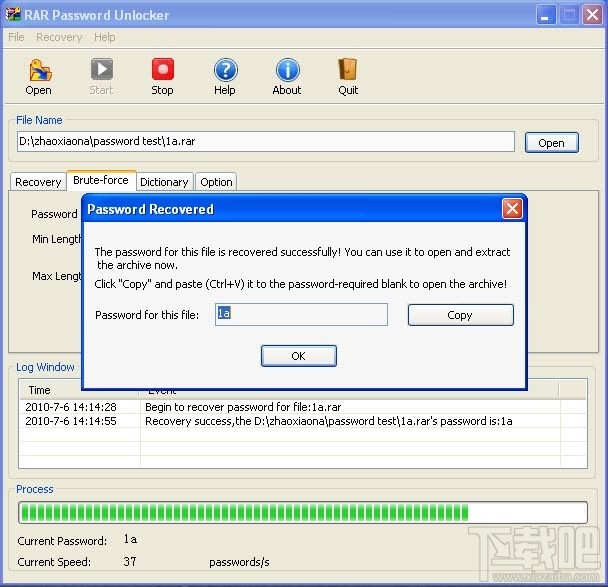Open the Help menu

tap(105, 37)
